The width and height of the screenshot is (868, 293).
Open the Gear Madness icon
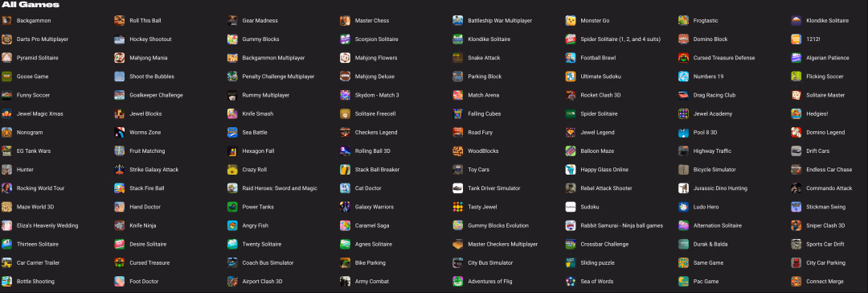pos(232,21)
